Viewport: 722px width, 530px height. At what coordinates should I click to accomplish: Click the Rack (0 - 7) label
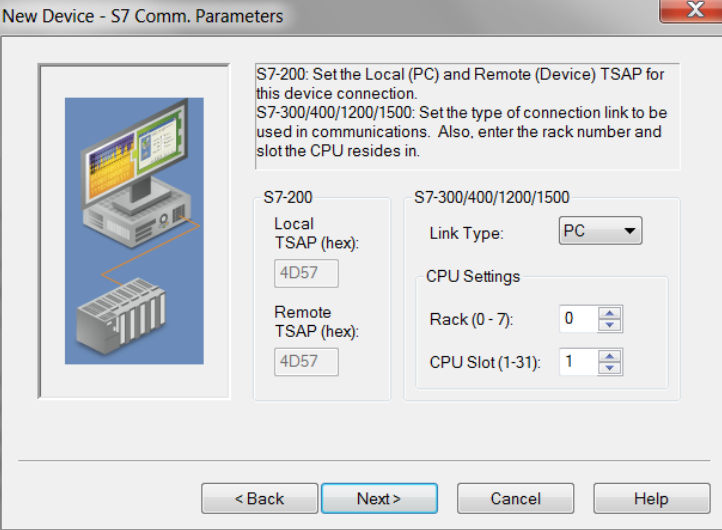[471, 319]
